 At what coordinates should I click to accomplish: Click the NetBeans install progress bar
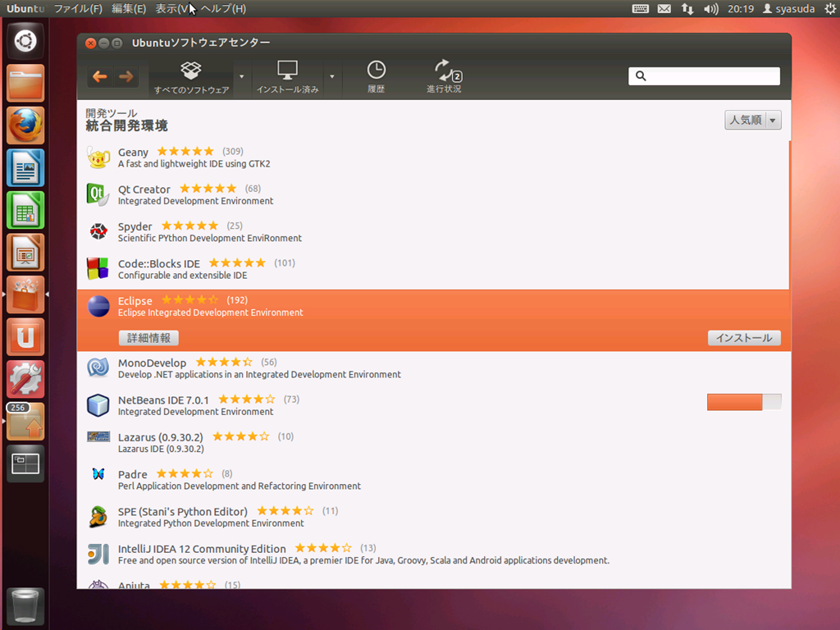tap(744, 402)
